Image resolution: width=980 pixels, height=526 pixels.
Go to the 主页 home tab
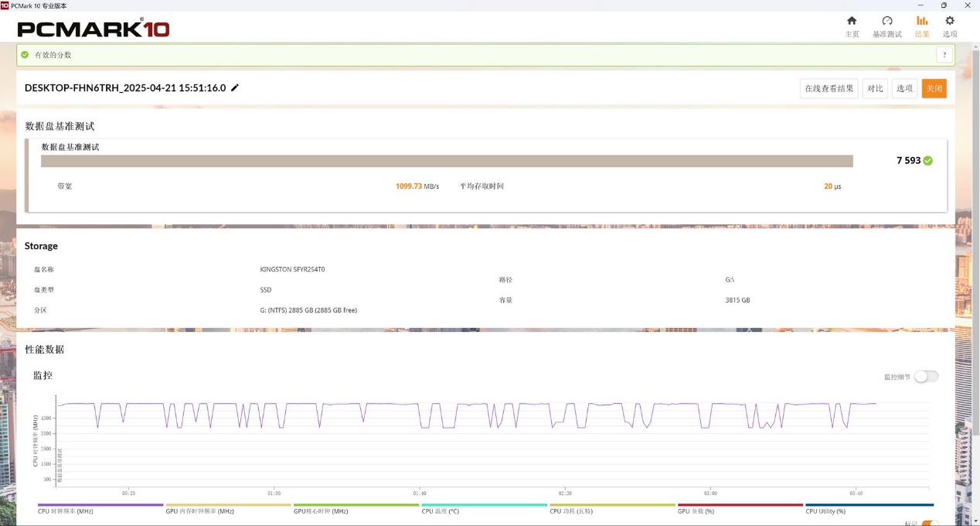click(852, 27)
